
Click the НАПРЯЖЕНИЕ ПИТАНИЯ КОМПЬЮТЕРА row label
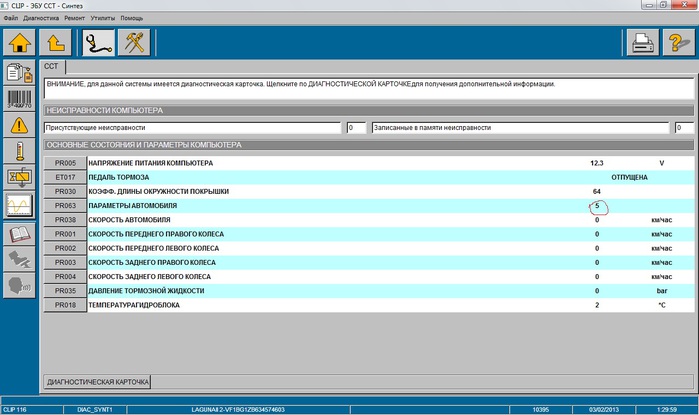coord(151,163)
